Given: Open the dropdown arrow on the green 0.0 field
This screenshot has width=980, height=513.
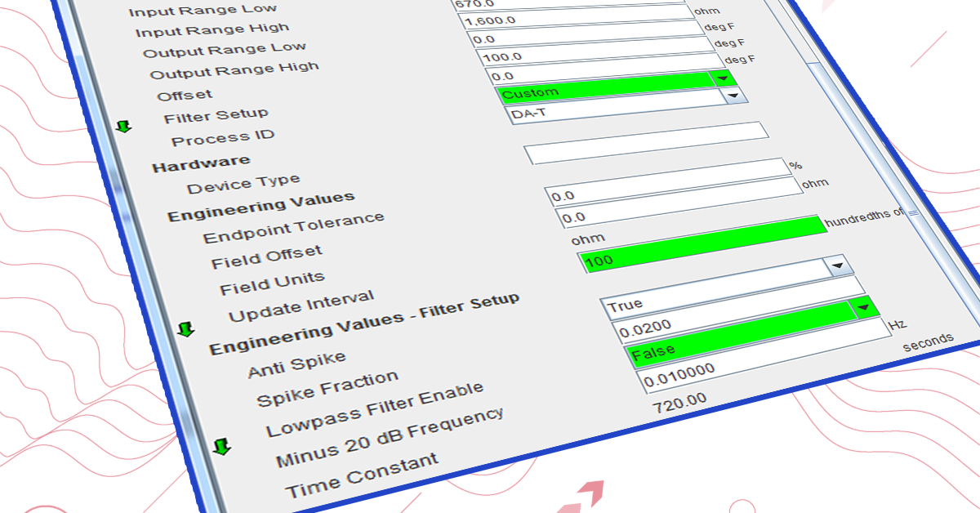Looking at the screenshot, I should coord(722,78).
